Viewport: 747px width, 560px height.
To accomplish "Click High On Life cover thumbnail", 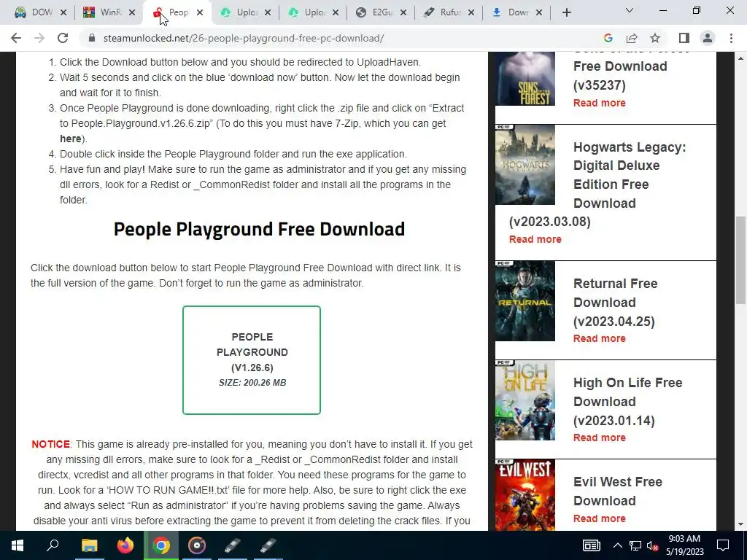I will pyautogui.click(x=525, y=400).
